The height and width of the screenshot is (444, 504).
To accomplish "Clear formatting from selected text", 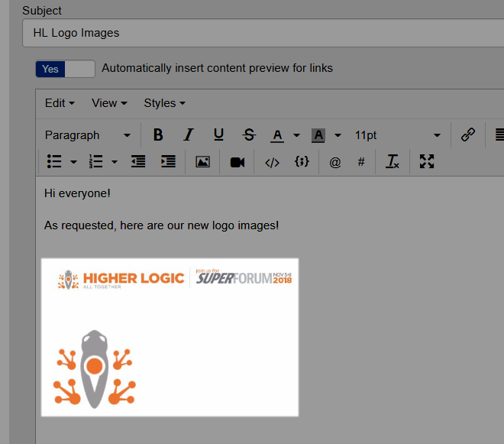I will pos(393,161).
